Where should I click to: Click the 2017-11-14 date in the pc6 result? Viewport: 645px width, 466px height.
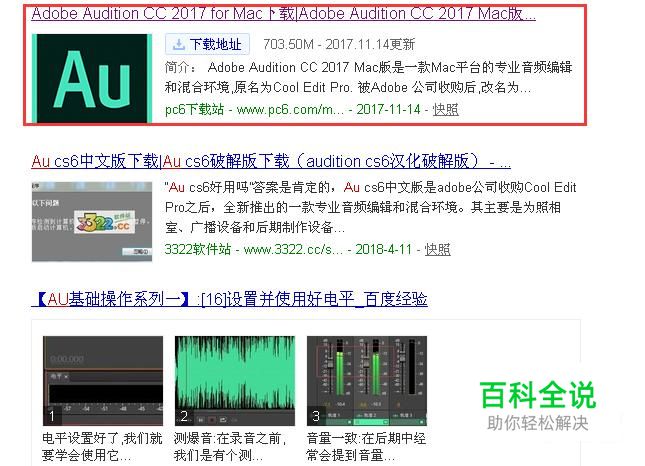388,109
